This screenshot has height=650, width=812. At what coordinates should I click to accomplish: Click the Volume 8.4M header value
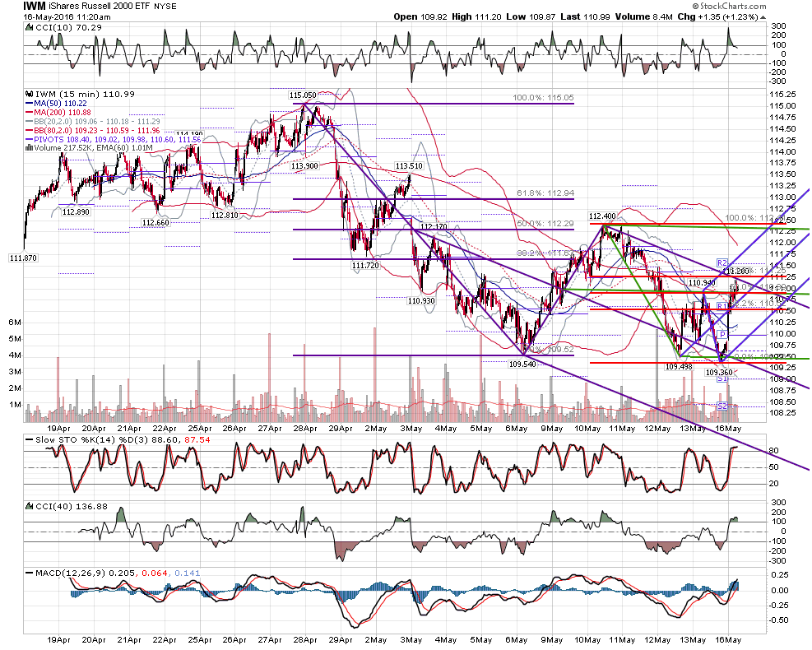pos(643,16)
